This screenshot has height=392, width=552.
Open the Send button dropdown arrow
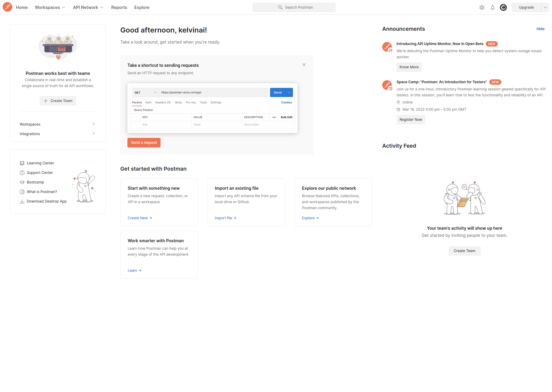tap(289, 92)
